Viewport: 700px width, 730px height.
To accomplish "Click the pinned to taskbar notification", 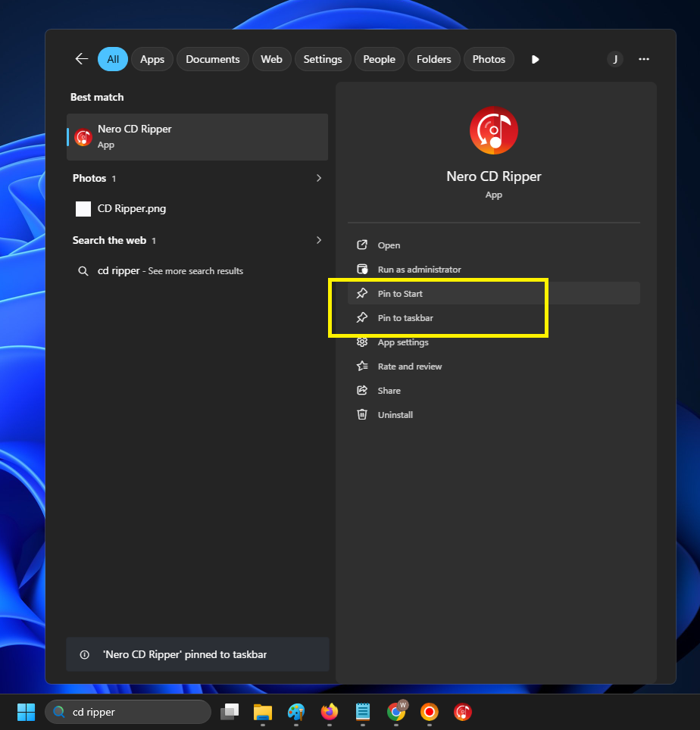I will pos(198,654).
